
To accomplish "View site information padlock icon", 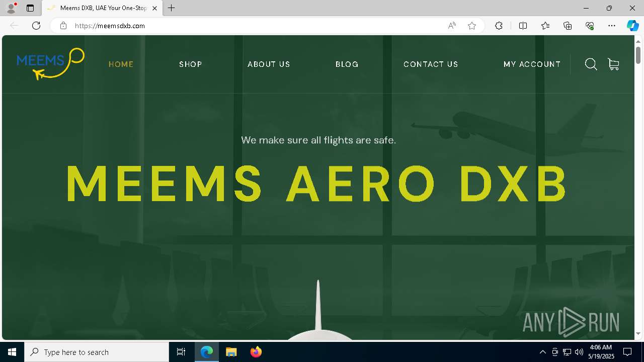I will pos(63,26).
